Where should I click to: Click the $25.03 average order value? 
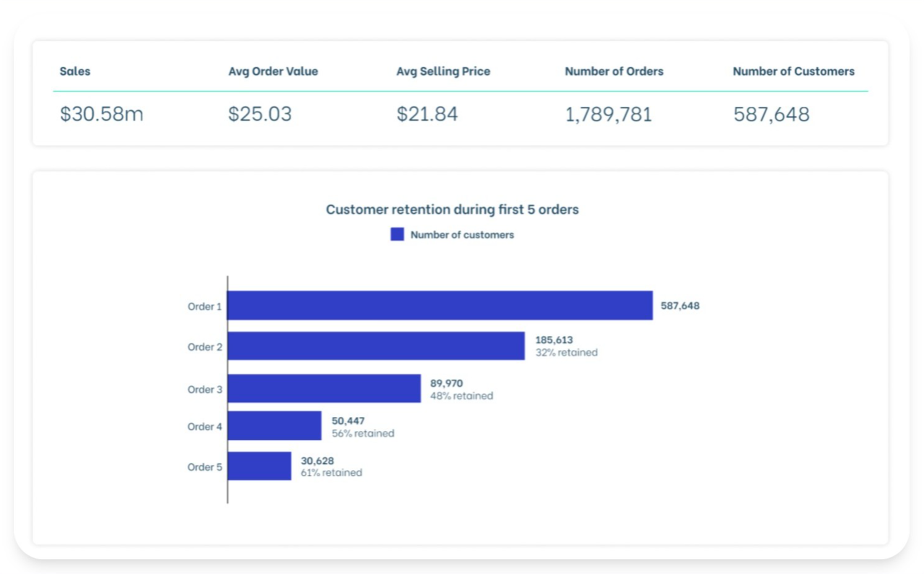[x=260, y=114]
